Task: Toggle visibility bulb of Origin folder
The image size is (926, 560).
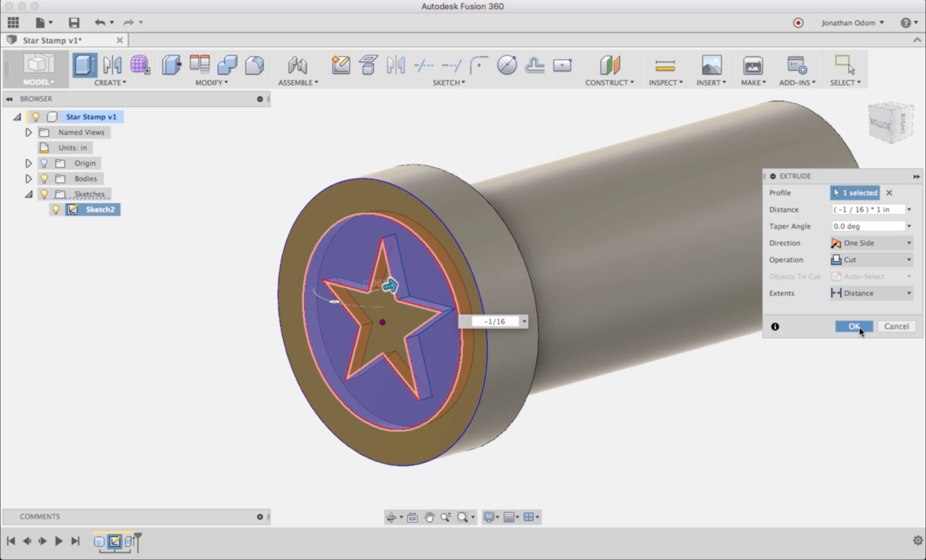Action: 44,163
